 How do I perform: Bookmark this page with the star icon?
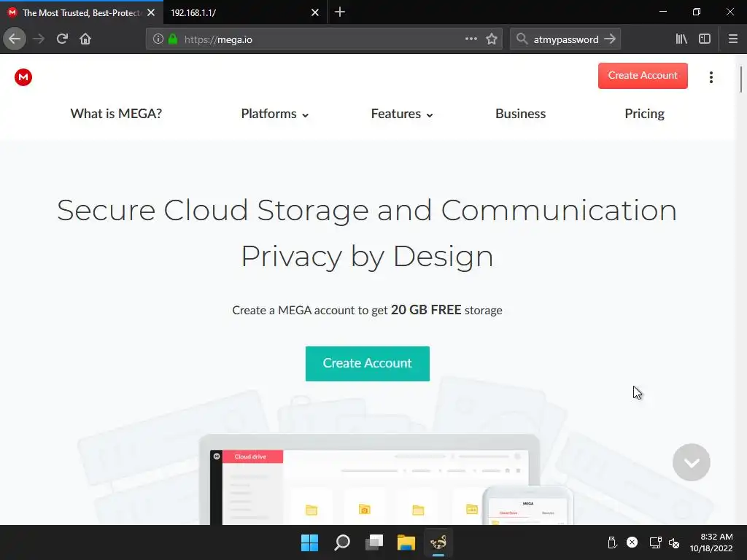(x=492, y=39)
